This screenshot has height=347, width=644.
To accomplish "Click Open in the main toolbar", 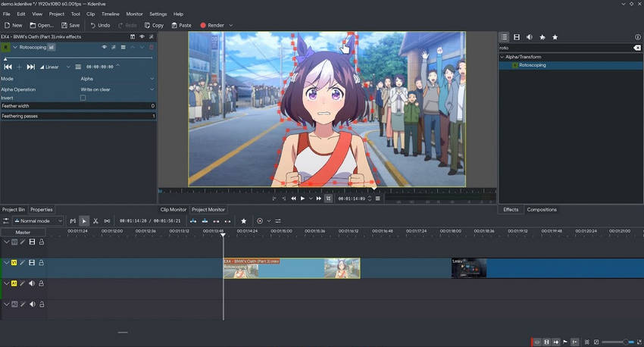I will [42, 25].
